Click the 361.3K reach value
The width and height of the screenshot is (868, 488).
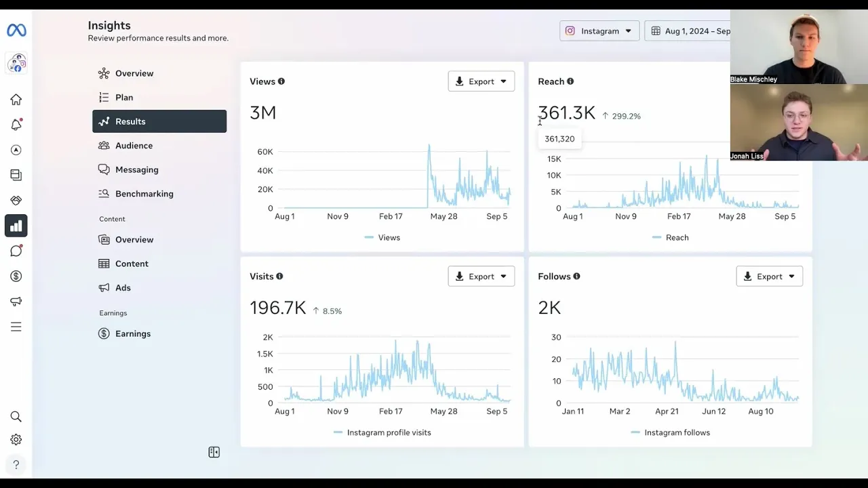[567, 113]
